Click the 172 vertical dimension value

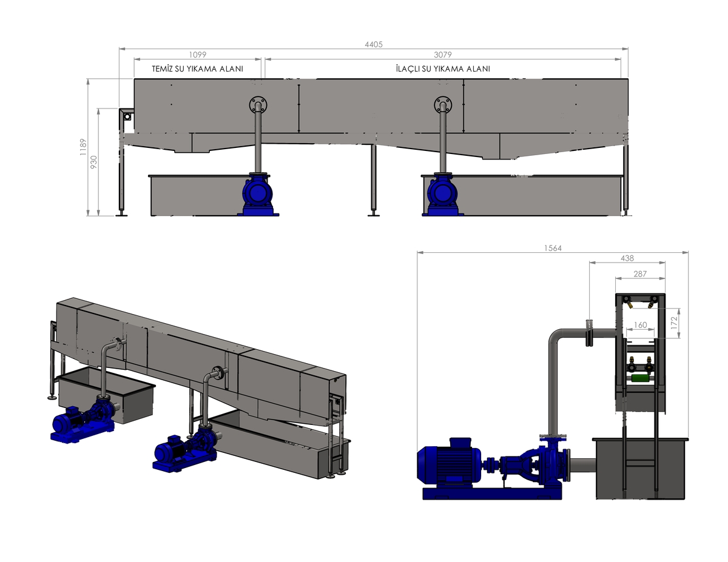coord(673,322)
